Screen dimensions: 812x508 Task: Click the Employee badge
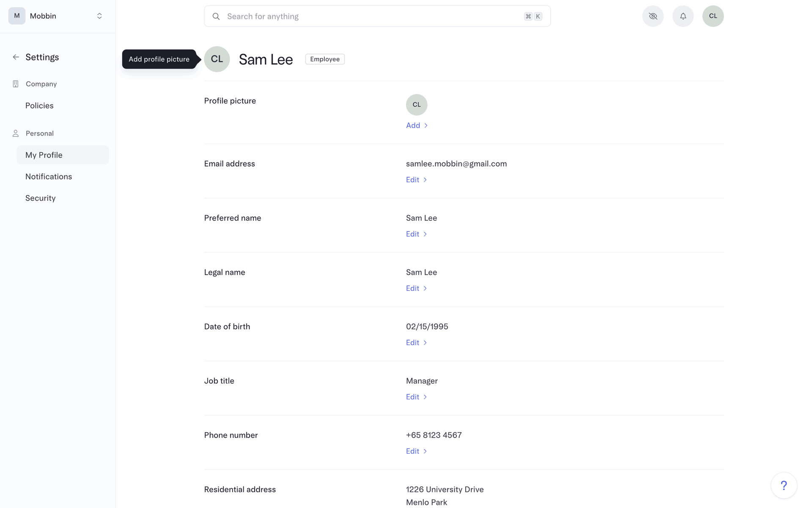tap(325, 59)
